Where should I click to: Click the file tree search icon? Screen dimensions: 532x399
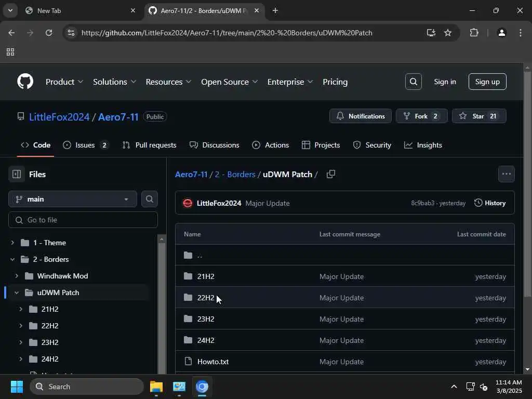[x=149, y=199]
